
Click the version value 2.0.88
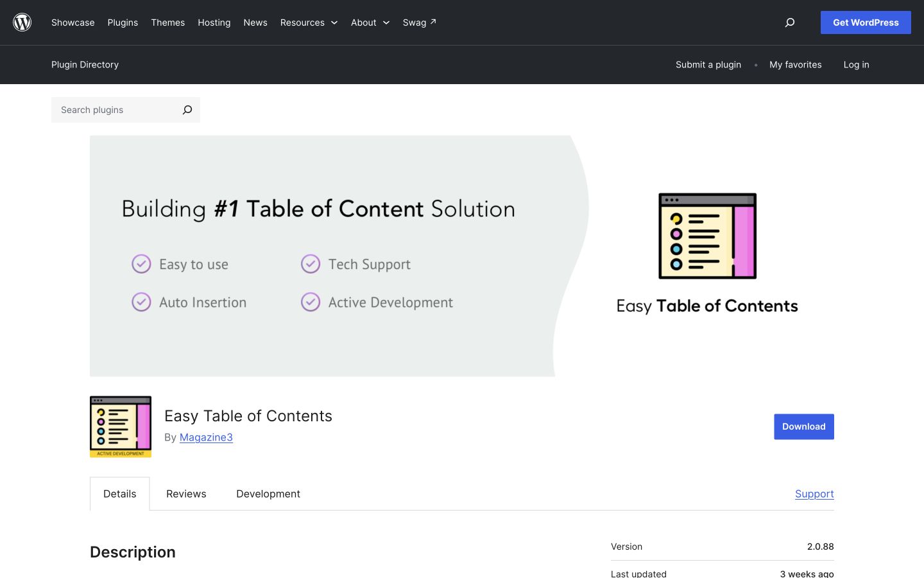821,547
